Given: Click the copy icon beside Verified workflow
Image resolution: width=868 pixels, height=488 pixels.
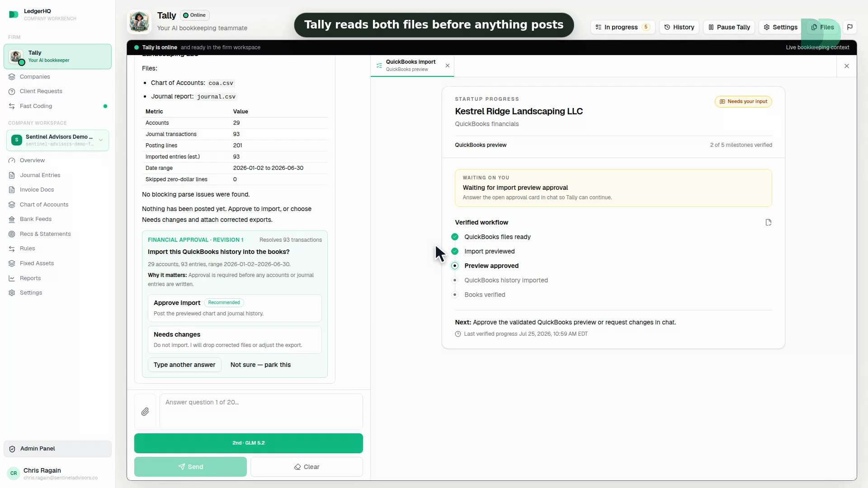Looking at the screenshot, I should [x=768, y=222].
